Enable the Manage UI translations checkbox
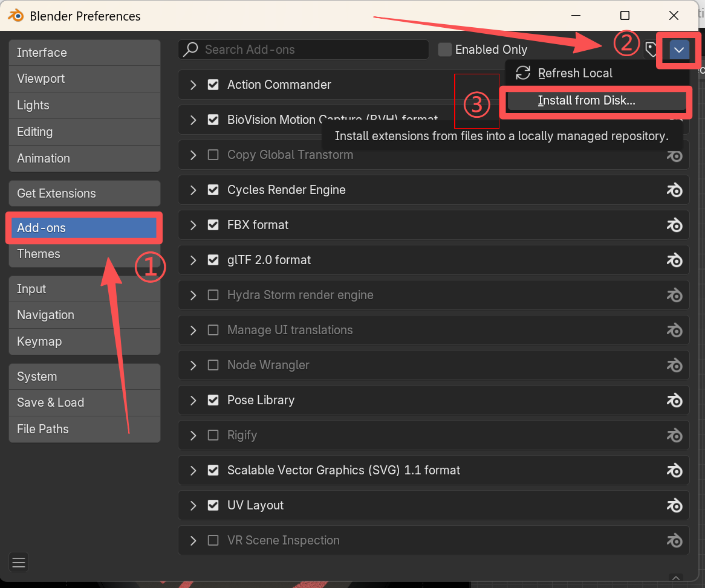Screen dimensions: 705x588 coord(213,330)
